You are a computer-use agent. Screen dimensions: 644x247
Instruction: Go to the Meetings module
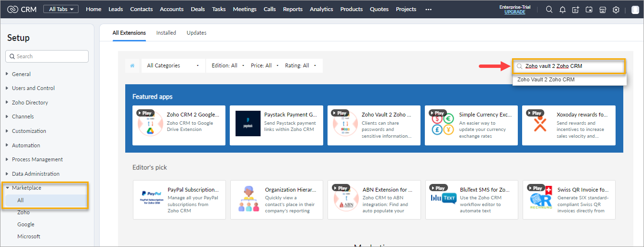coord(245,9)
